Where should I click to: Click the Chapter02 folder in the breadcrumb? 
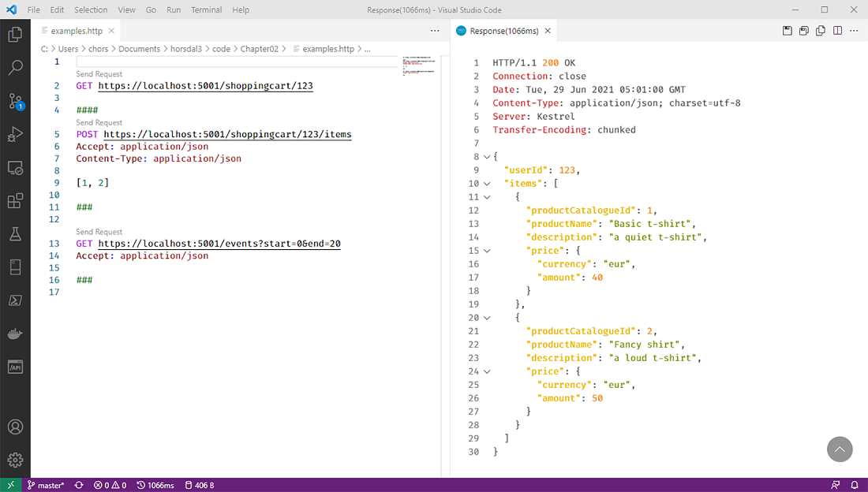click(260, 48)
